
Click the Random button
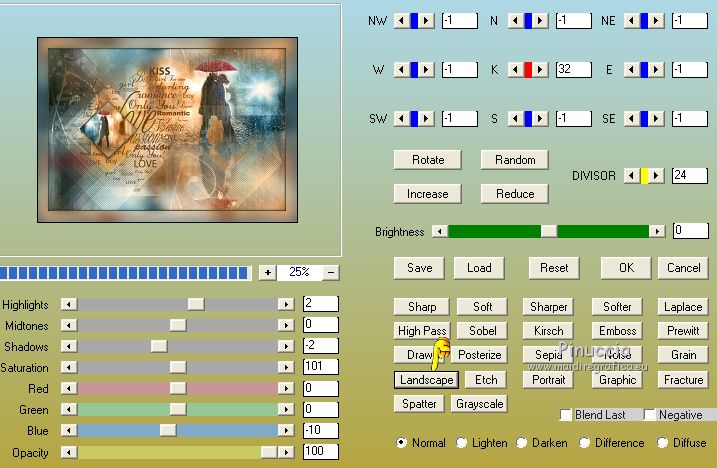514,160
